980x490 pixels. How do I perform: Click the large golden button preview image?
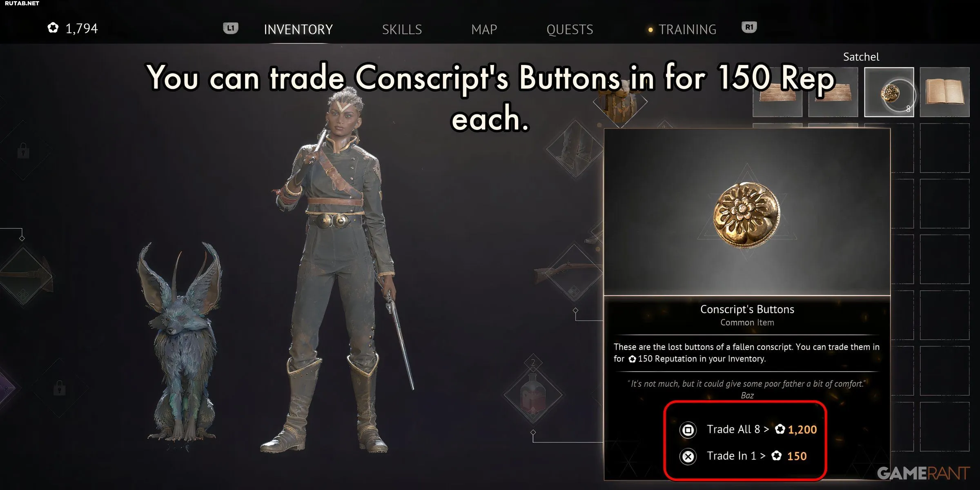tap(747, 215)
